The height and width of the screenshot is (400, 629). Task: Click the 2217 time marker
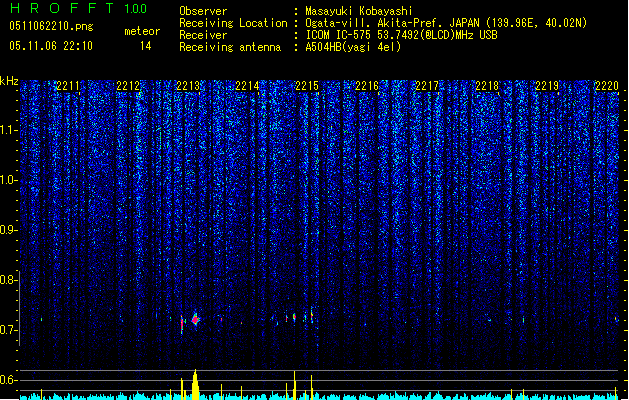click(427, 86)
